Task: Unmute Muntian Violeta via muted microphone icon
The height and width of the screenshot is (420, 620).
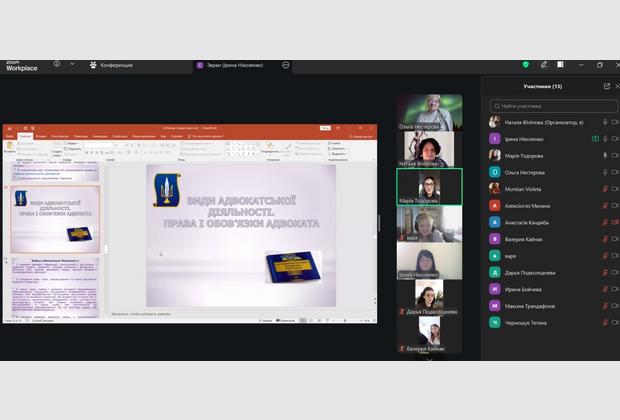Action: pos(605,189)
